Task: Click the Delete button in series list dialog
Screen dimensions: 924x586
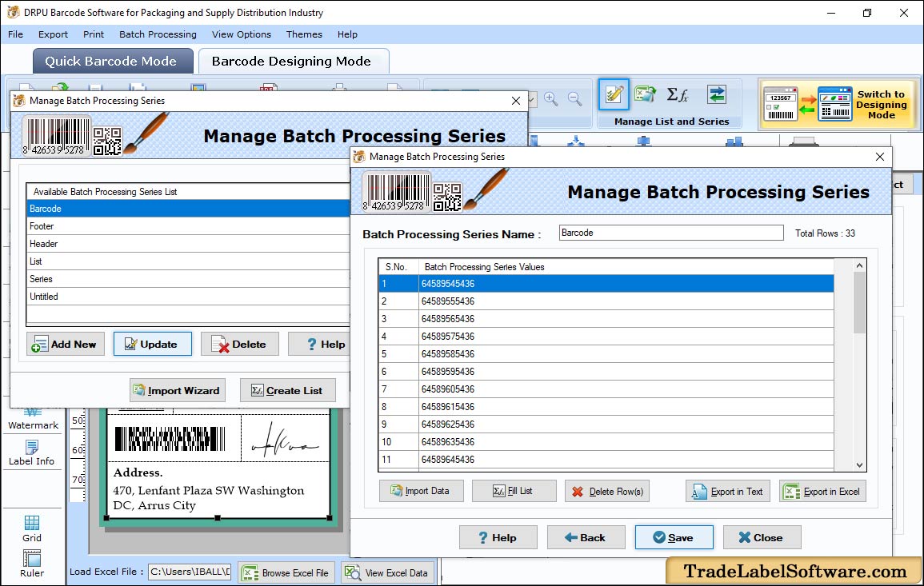Action: pyautogui.click(x=239, y=344)
